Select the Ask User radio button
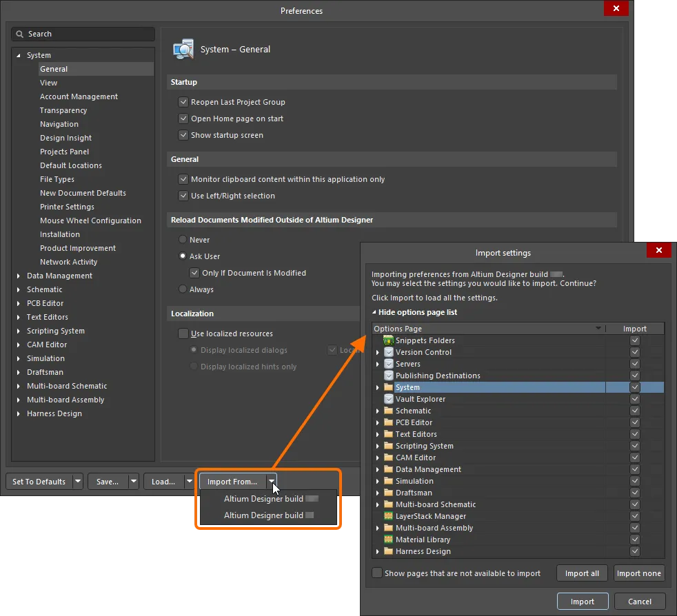Image resolution: width=677 pixels, height=616 pixels. point(183,256)
